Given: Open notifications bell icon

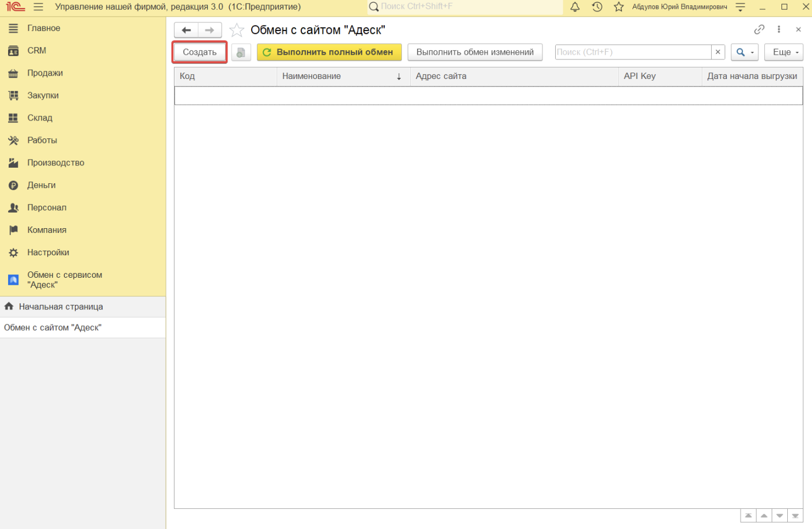Looking at the screenshot, I should [x=575, y=7].
